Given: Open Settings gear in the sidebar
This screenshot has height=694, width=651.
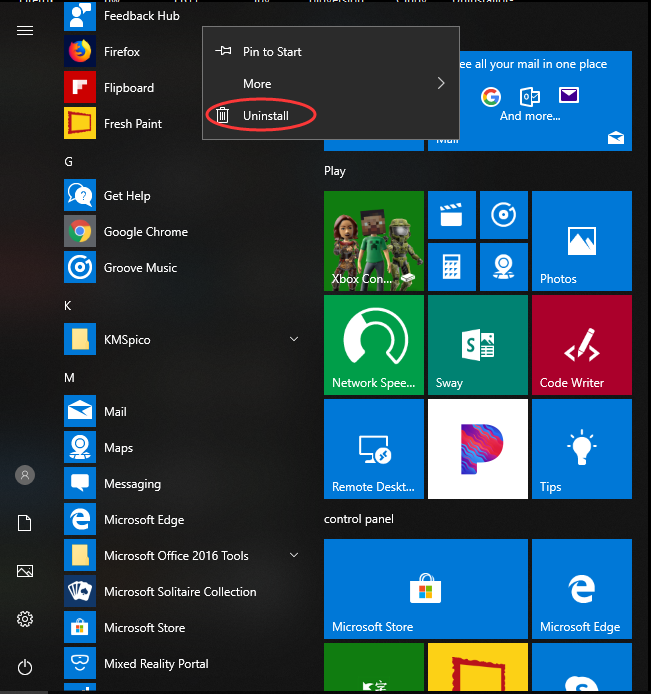Looking at the screenshot, I should click(x=25, y=619).
